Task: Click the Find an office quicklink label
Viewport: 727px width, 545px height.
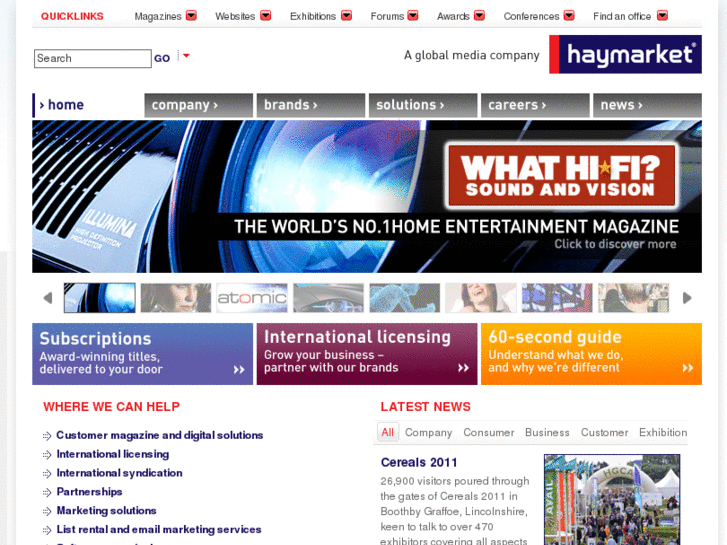Action: point(622,16)
